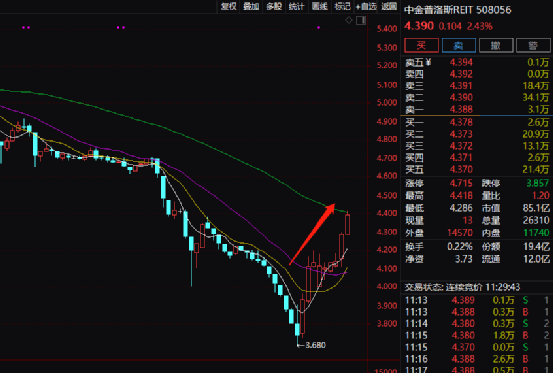Click the blue 卖 sell button
This screenshot has height=373, width=553.
tap(458, 45)
